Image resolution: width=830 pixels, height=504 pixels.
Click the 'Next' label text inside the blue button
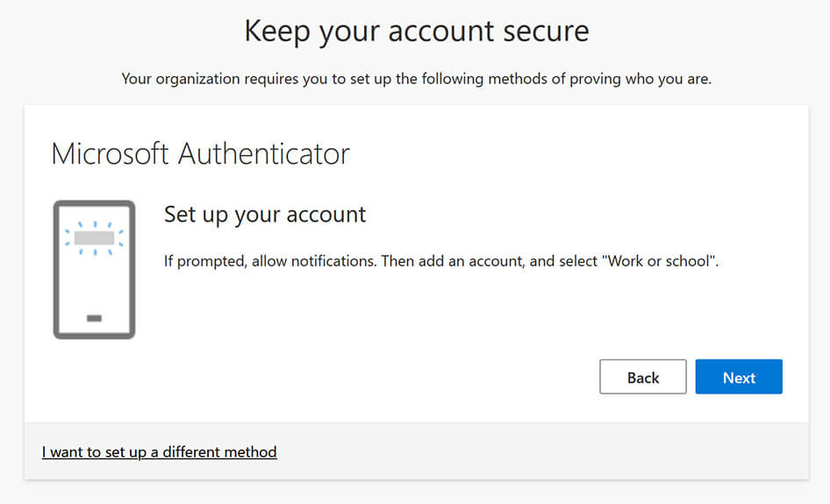739,378
